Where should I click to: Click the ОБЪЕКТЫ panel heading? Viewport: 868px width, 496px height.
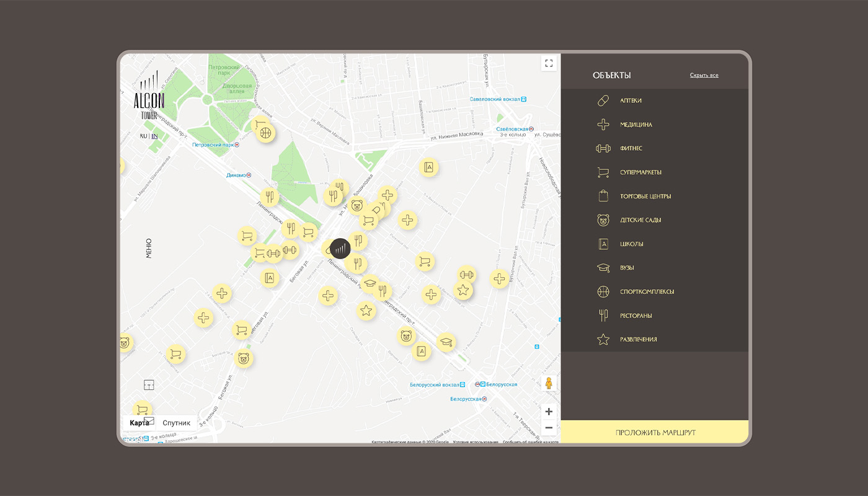611,76
